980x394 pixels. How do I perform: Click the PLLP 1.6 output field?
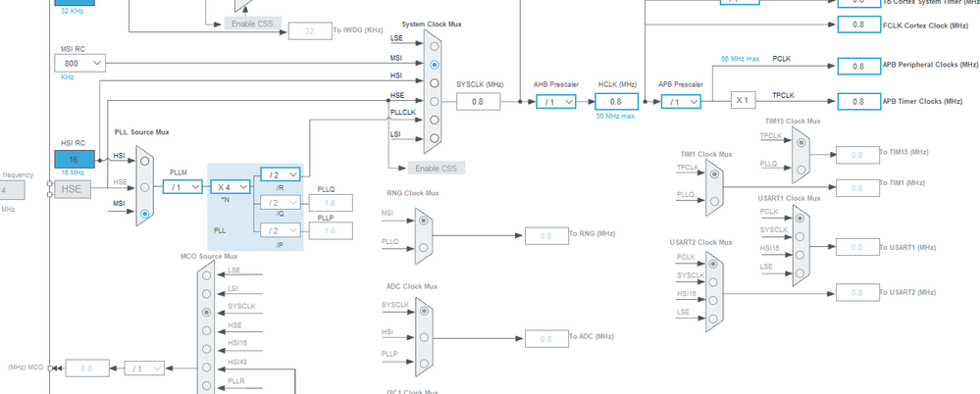tap(330, 230)
